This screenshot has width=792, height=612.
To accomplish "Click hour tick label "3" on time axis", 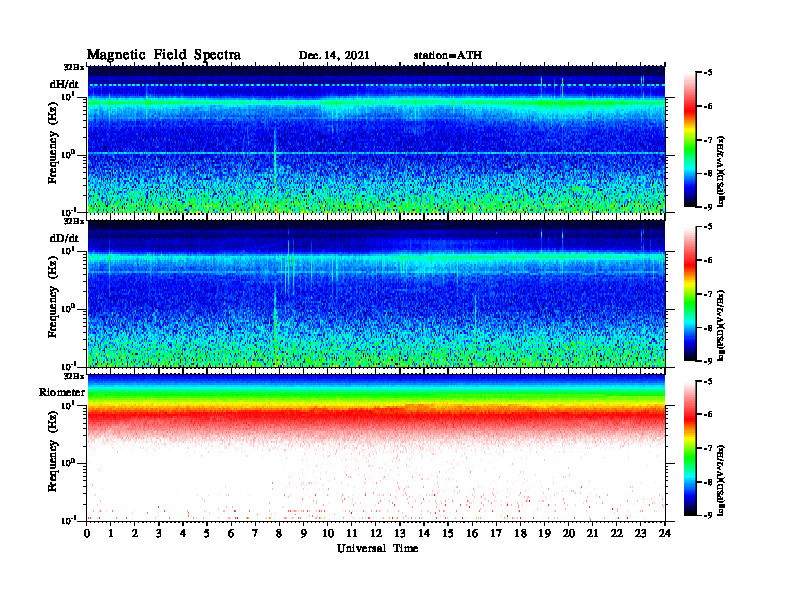I will tap(159, 534).
